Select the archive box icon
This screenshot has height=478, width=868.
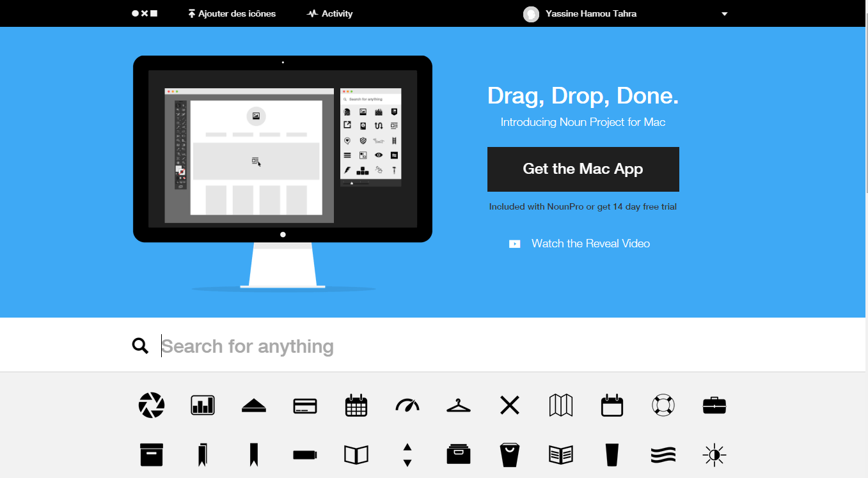click(152, 455)
